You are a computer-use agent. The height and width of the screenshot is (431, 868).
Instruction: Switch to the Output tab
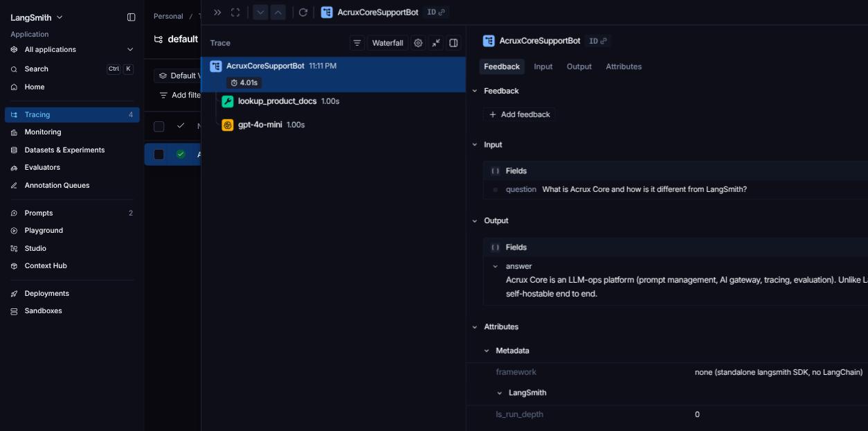[x=579, y=67]
